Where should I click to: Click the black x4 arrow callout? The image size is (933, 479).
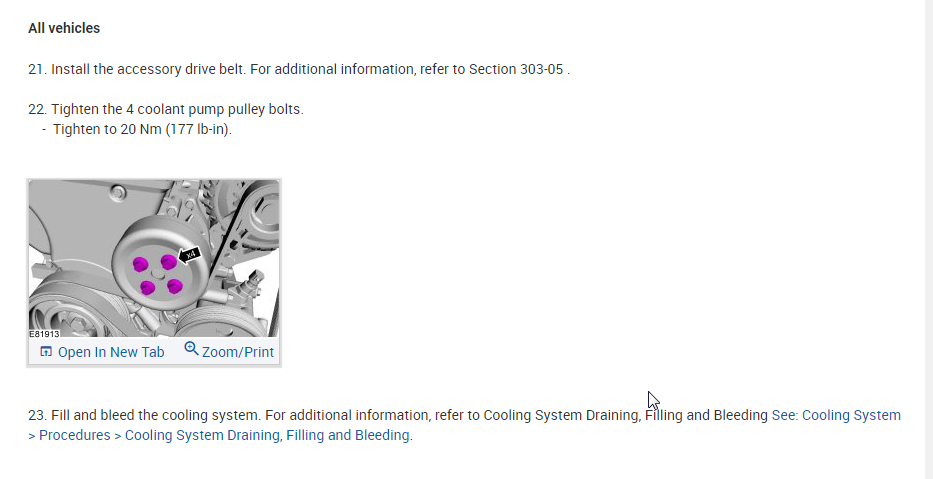pos(190,254)
